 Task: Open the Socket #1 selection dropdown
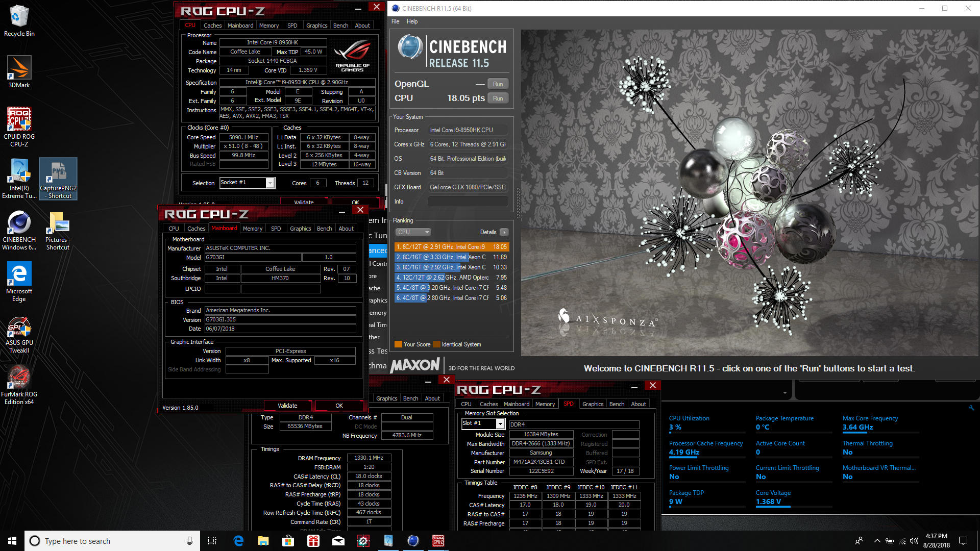click(271, 183)
